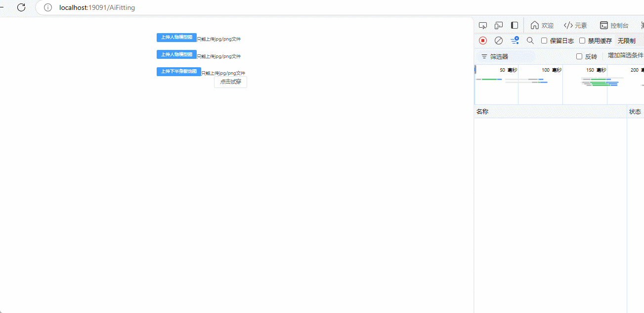
Task: Stop recording the network log
Action: coord(483,41)
